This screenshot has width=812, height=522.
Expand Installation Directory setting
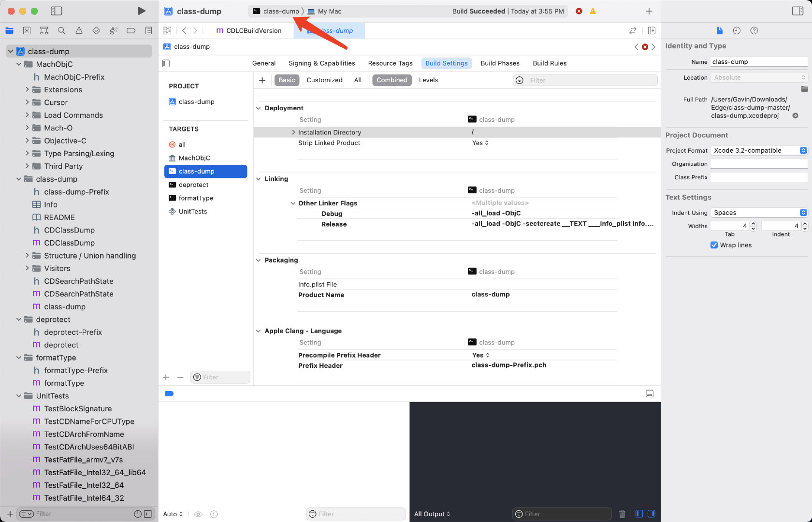(293, 132)
